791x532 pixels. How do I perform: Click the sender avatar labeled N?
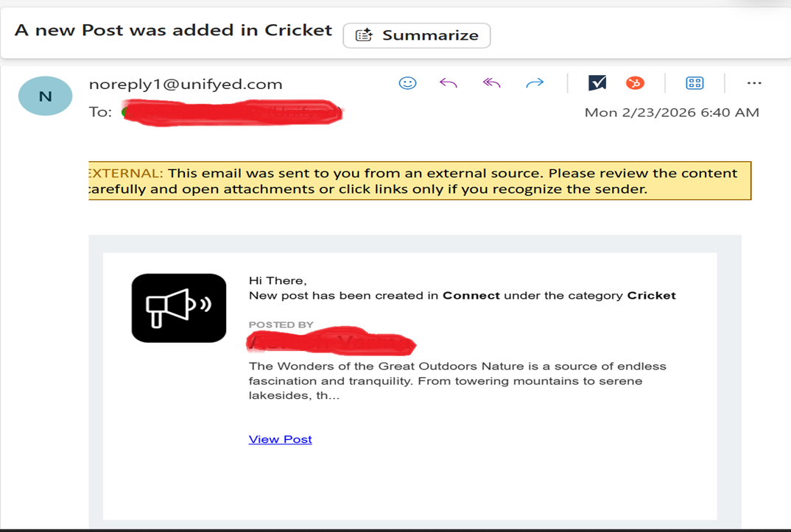tap(46, 96)
